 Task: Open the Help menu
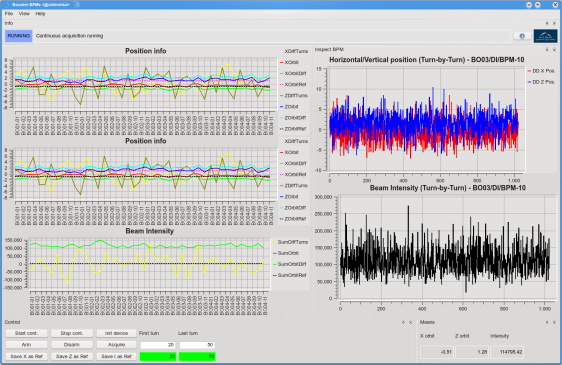pyautogui.click(x=40, y=14)
